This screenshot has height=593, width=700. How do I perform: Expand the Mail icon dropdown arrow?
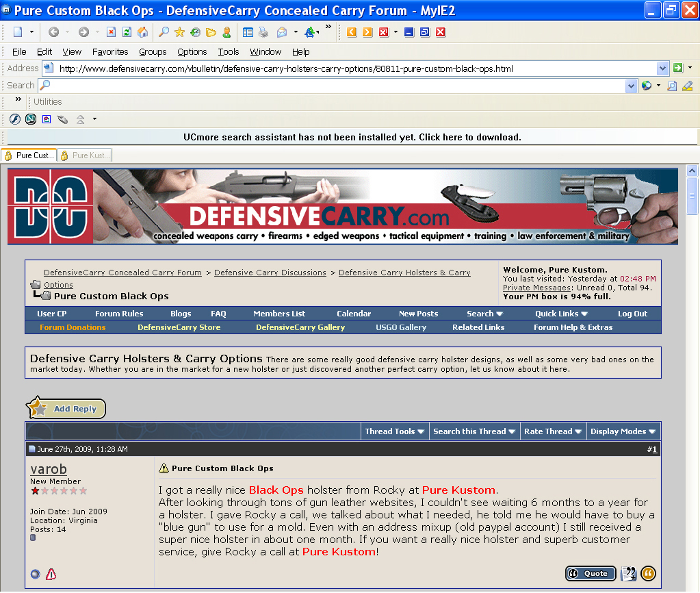pos(296,32)
